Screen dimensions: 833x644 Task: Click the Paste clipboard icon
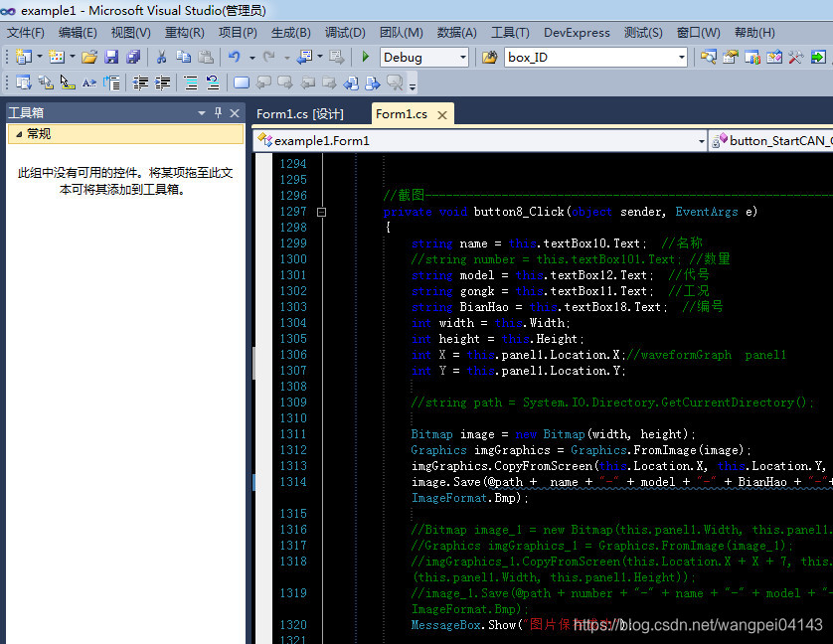tap(206, 57)
